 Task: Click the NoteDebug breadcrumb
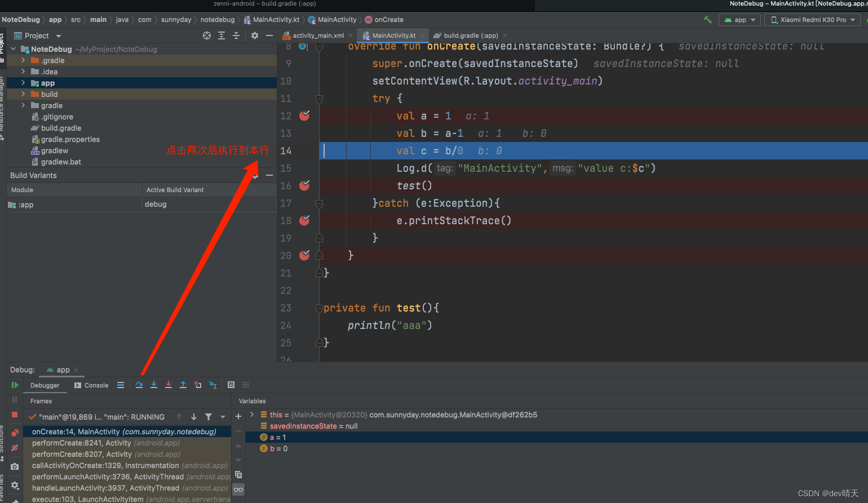(x=21, y=20)
